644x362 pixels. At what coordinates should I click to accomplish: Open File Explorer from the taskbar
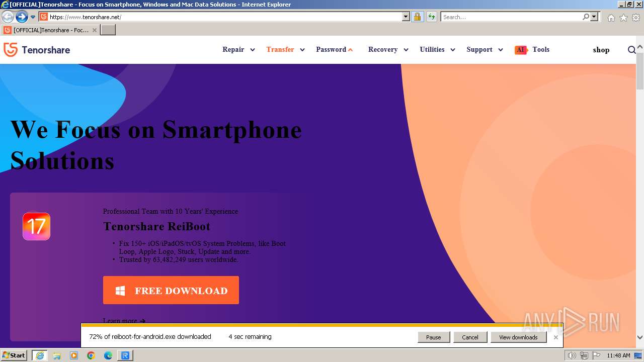pos(57,355)
